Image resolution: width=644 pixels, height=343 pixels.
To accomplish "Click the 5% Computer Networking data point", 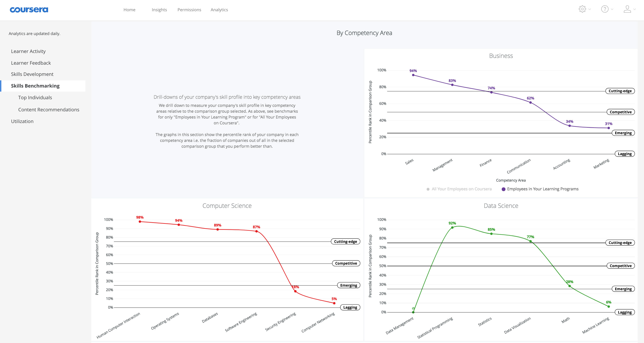I will point(334,303).
